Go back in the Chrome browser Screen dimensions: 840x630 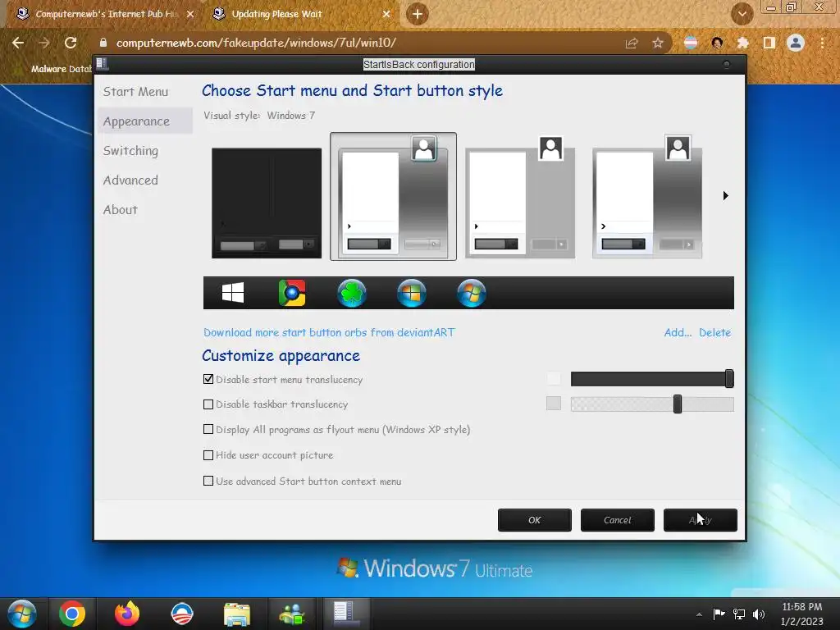tap(18, 43)
